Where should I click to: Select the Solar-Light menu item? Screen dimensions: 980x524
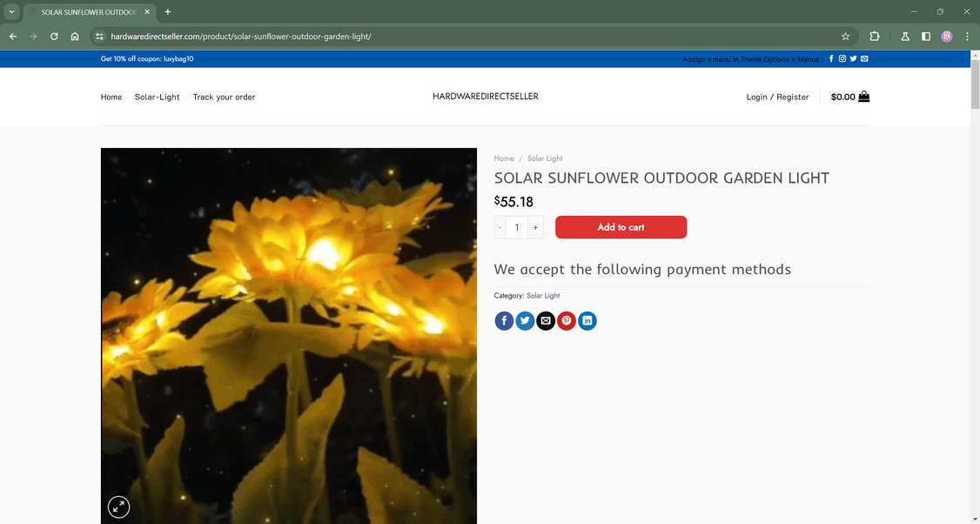[x=157, y=97]
